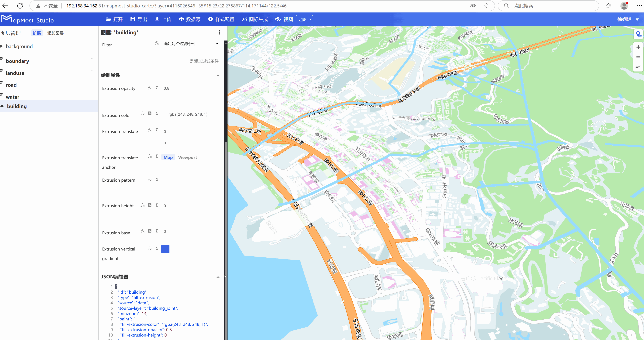The image size is (644, 340).
Task: Click 添加图层 button
Action: [55, 33]
